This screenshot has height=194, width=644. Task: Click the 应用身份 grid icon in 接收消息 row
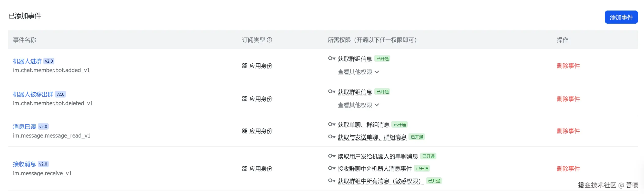pyautogui.click(x=245, y=169)
